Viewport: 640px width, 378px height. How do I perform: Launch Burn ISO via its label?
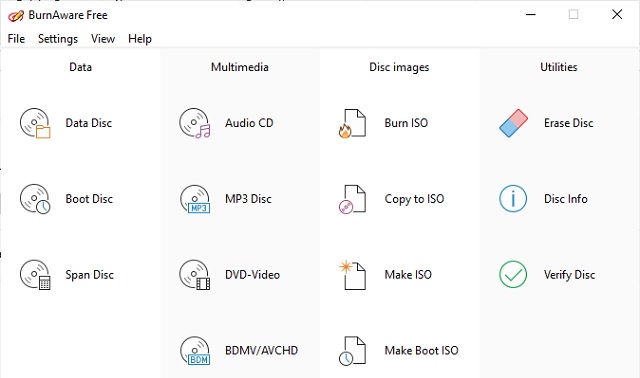pyautogui.click(x=406, y=123)
